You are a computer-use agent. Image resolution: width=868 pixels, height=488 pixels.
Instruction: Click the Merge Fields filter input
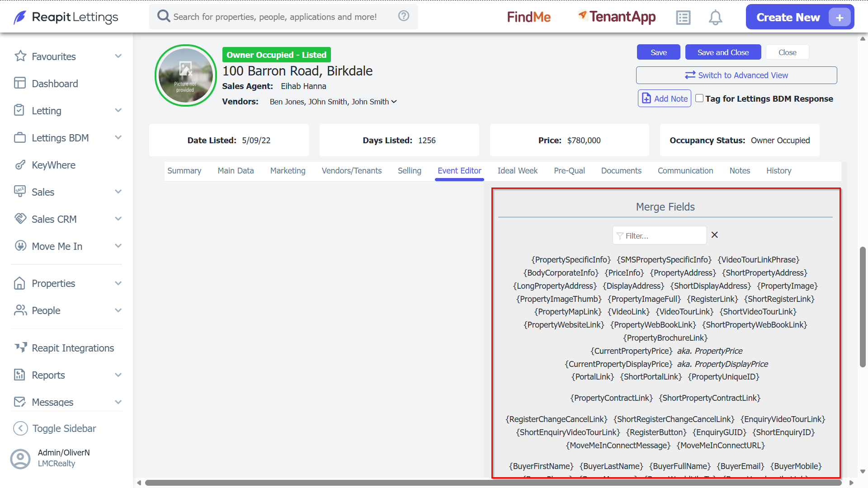click(659, 235)
